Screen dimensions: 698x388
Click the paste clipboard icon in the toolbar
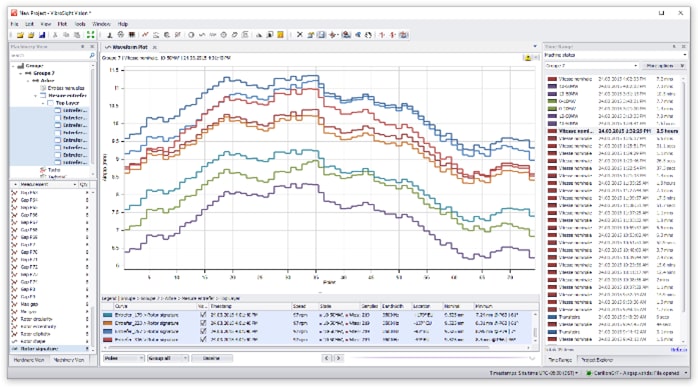(x=77, y=35)
